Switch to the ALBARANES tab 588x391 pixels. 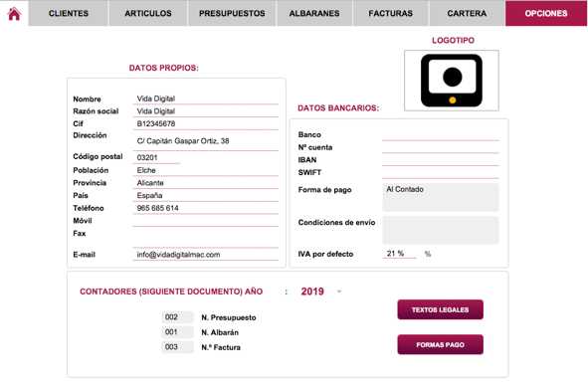coord(314,14)
